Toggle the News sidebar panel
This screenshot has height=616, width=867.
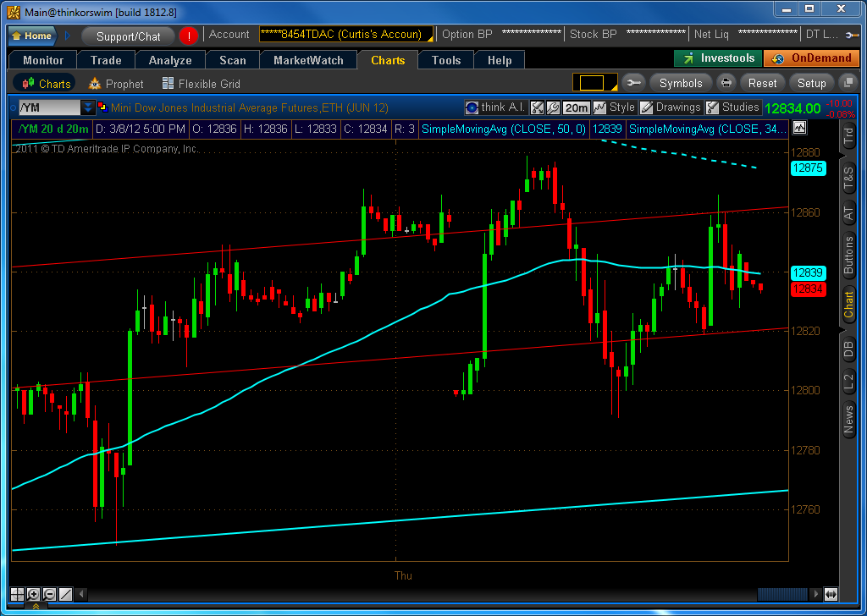(848, 419)
